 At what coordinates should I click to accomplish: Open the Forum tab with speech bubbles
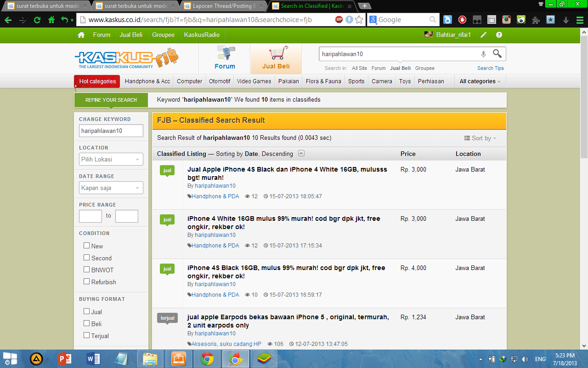[x=225, y=58]
